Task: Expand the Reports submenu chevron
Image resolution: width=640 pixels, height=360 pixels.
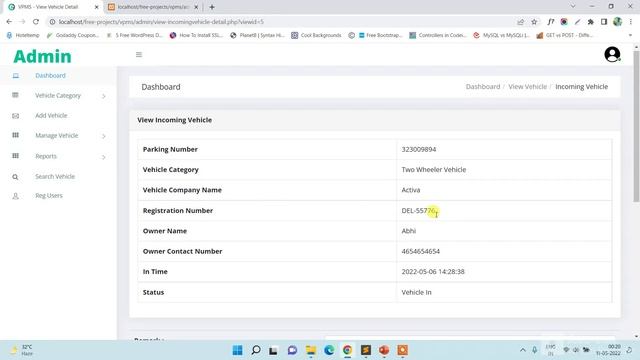Action: pos(104,157)
